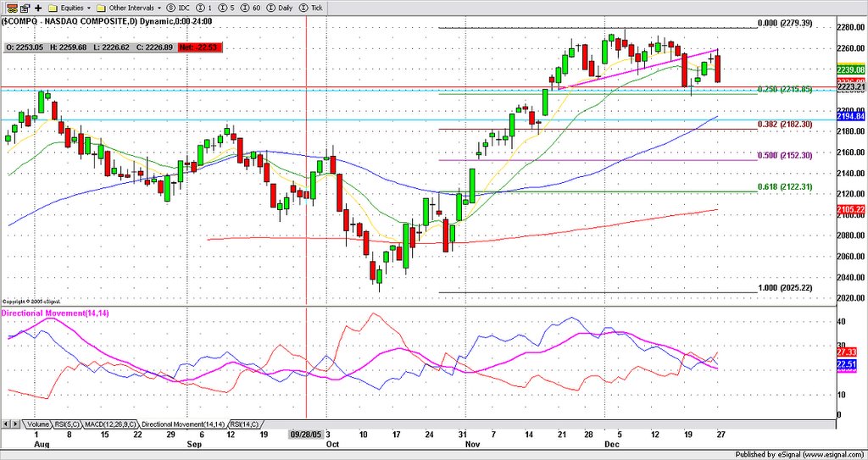Click the Nov month label on time axis

[x=472, y=444]
